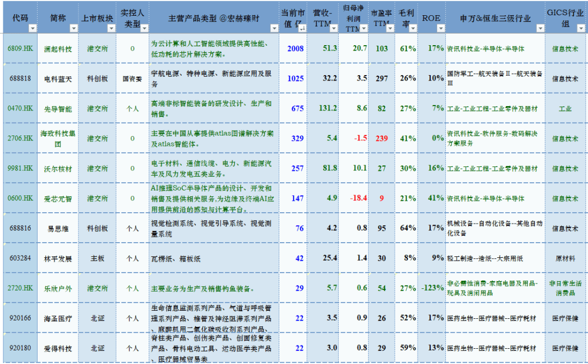This screenshot has height=364, width=588.
Task: Expand the 归母净利润 TTM filter arrow
Action: (x=364, y=28)
